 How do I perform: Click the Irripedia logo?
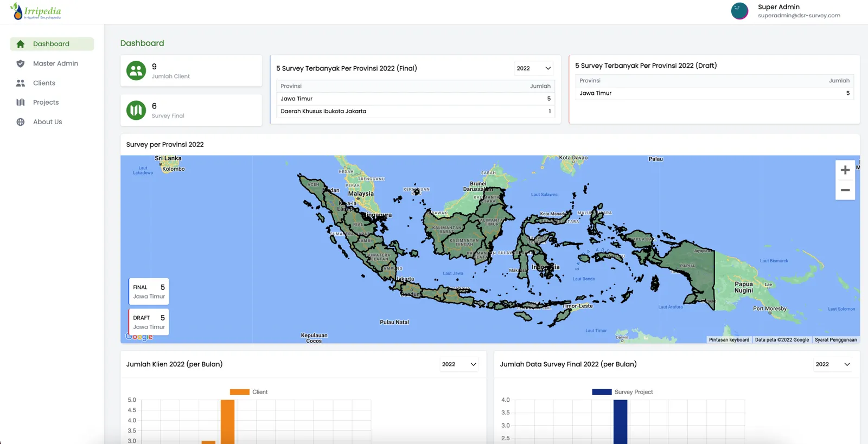36,11
